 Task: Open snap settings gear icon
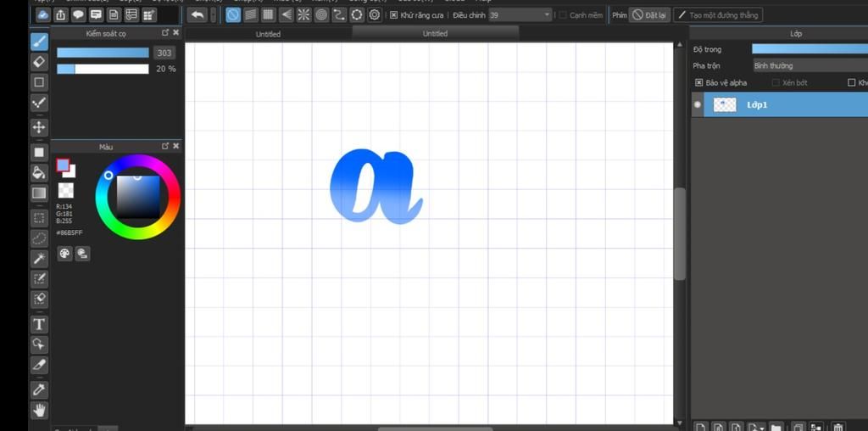pos(375,15)
